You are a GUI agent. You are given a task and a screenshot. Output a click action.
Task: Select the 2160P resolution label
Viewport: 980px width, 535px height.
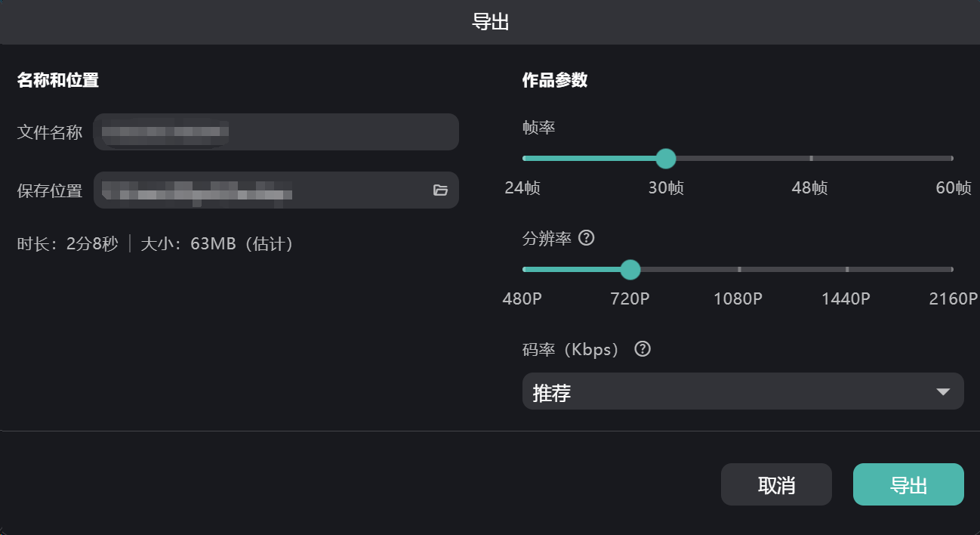pos(953,299)
